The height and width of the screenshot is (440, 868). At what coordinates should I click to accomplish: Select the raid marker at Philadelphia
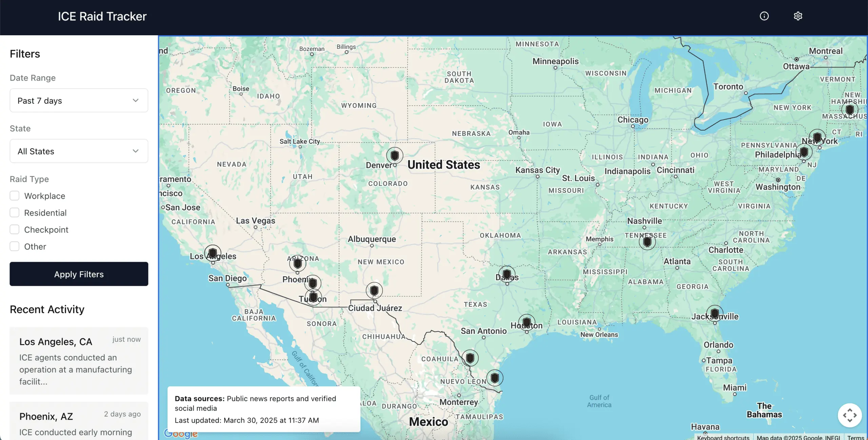804,152
